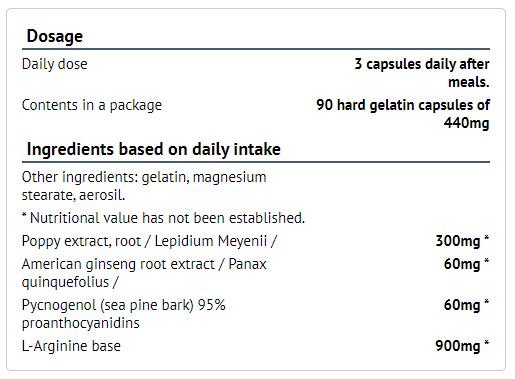Select the Contents in a package label
The height and width of the screenshot is (379, 515).
click(x=92, y=105)
